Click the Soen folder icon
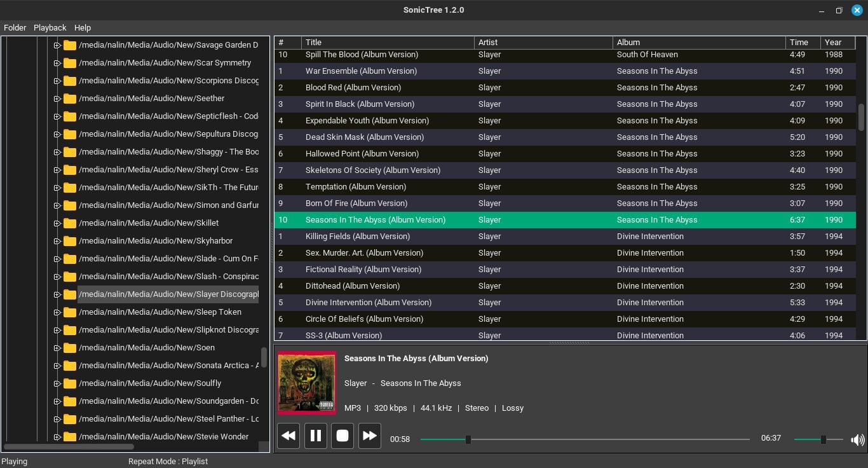This screenshot has height=468, width=868. pos(70,348)
